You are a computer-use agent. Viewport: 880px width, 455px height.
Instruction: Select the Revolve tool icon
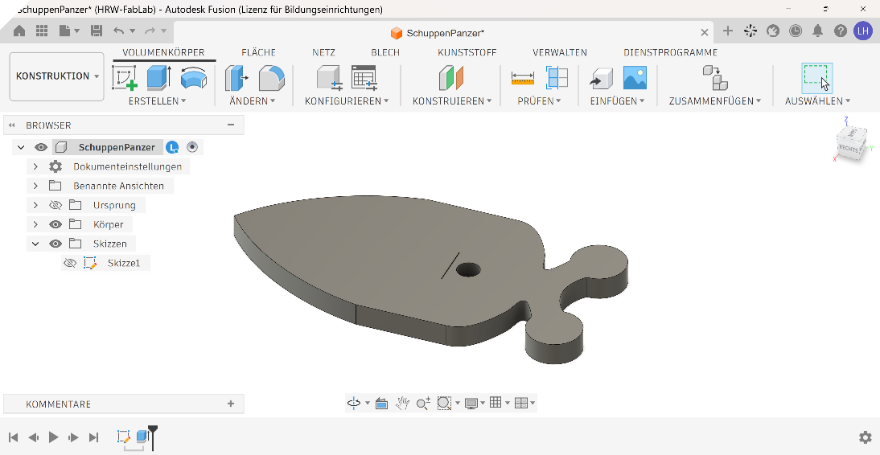[194, 77]
